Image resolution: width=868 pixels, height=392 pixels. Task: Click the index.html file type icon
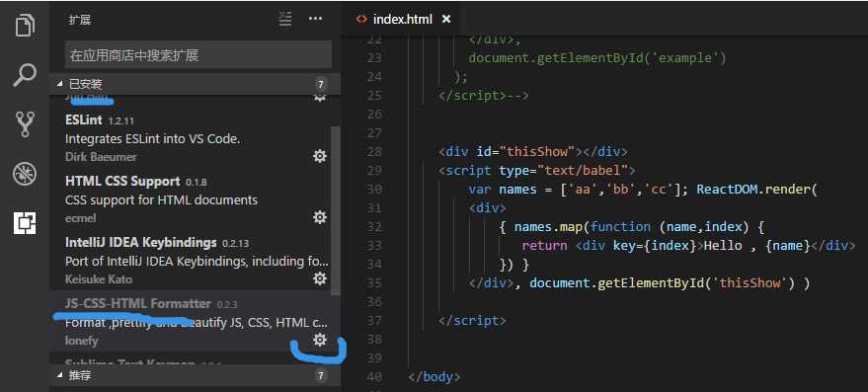(x=361, y=19)
